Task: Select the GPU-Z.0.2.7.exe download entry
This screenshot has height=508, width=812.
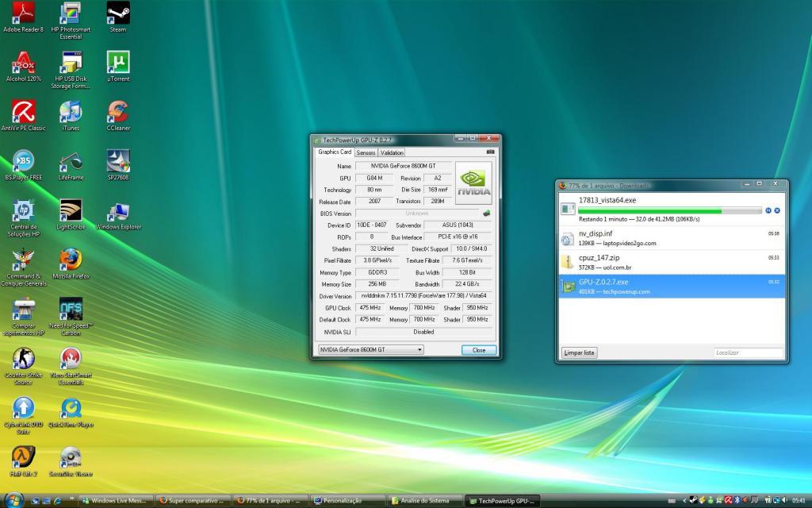Action: click(672, 286)
